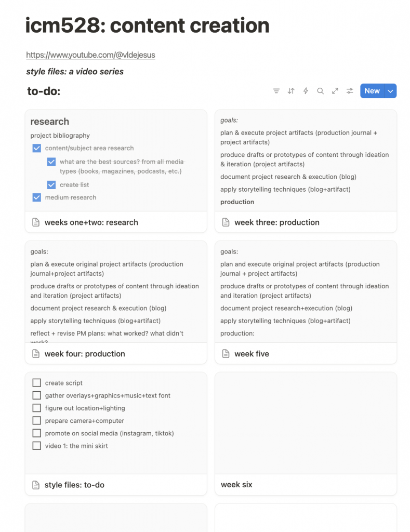410x532 pixels.
Task: Open the week three: production card
Action: [x=276, y=222]
